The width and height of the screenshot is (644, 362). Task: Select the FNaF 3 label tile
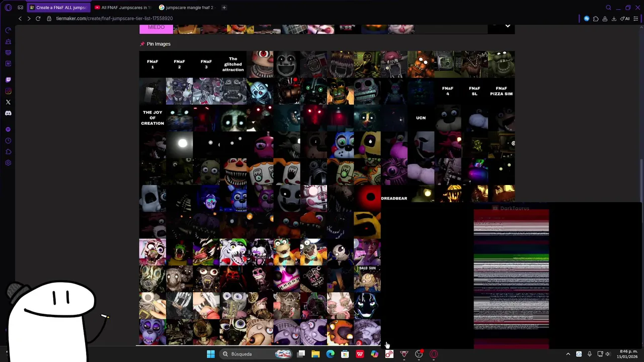coord(206,64)
